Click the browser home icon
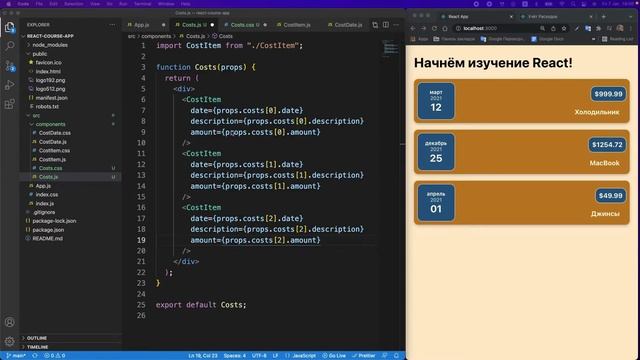The height and width of the screenshot is (360, 640). coord(445,28)
